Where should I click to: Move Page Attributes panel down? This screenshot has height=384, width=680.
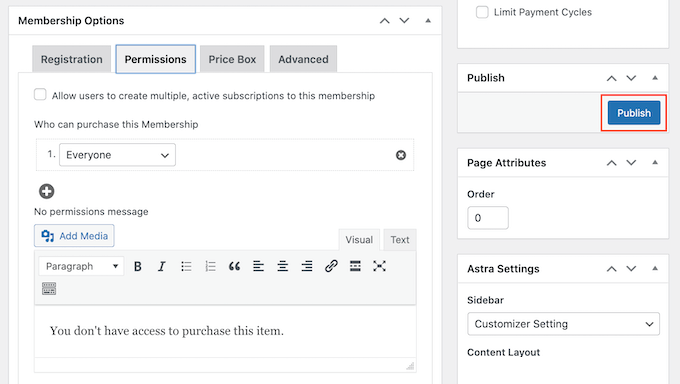click(631, 163)
